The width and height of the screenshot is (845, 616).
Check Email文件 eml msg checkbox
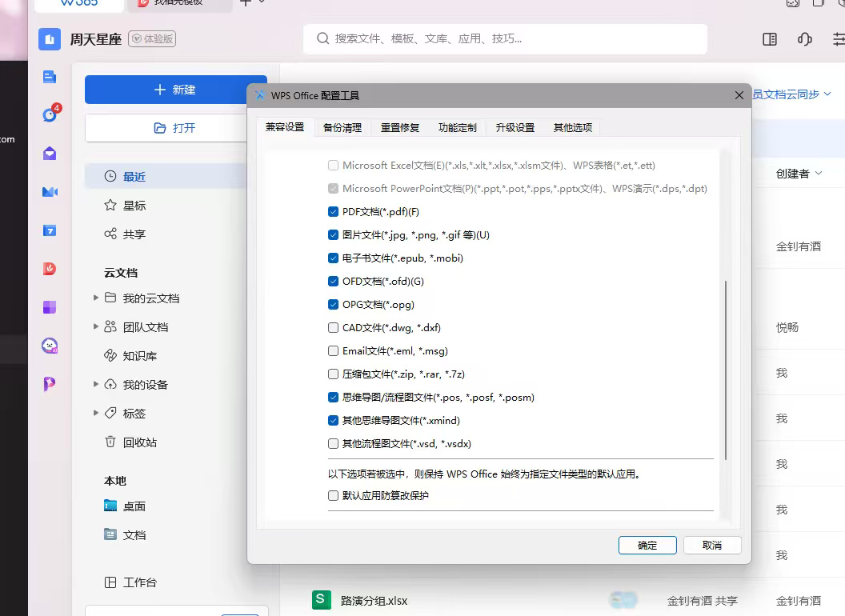[333, 351]
